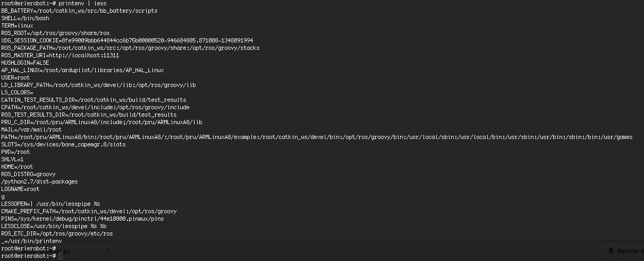
Task: Click the CMAKE_PREFIX_PATH line
Action: pyautogui.click(x=89, y=211)
